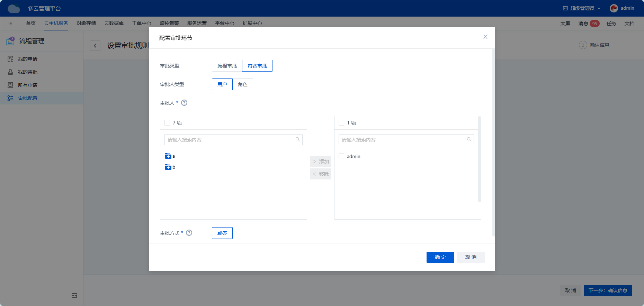Select 角色 approver type
Viewport: 644px width, 306px height.
pyautogui.click(x=243, y=84)
